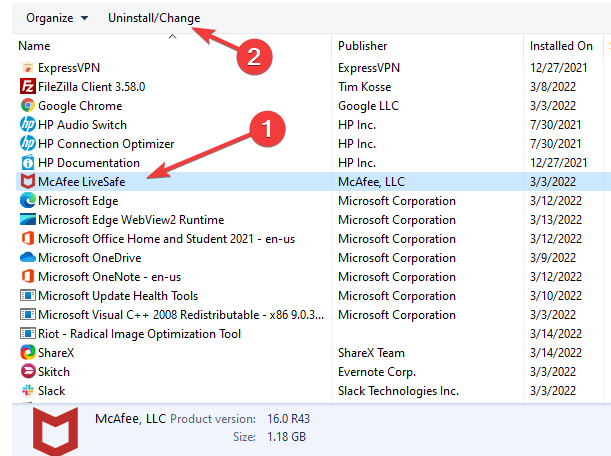Click the Microsoft OneDrive cloud icon
This screenshot has width=611, height=456.
(x=28, y=258)
